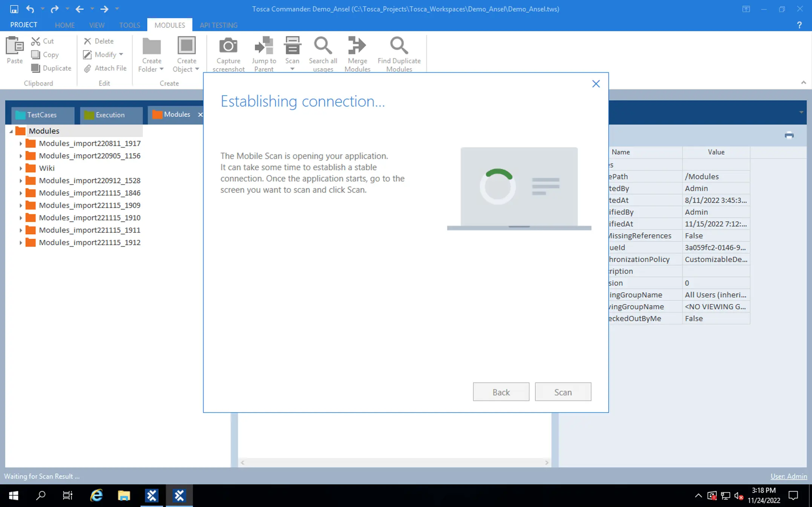Close the Establishing connection dialog
The image size is (812, 507).
(x=596, y=84)
